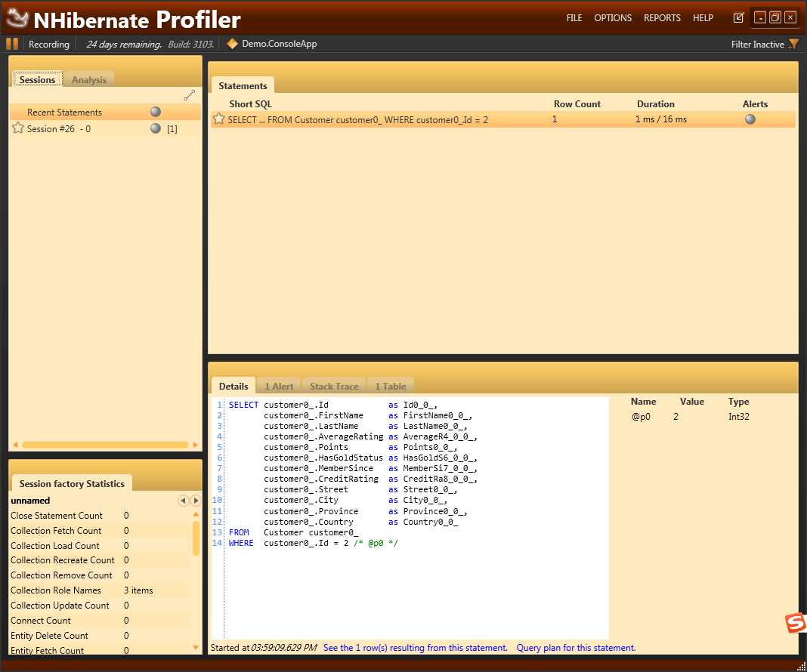The image size is (807, 672).
Task: Click '1 ms / 16 ms' duration value
Action: (661, 119)
